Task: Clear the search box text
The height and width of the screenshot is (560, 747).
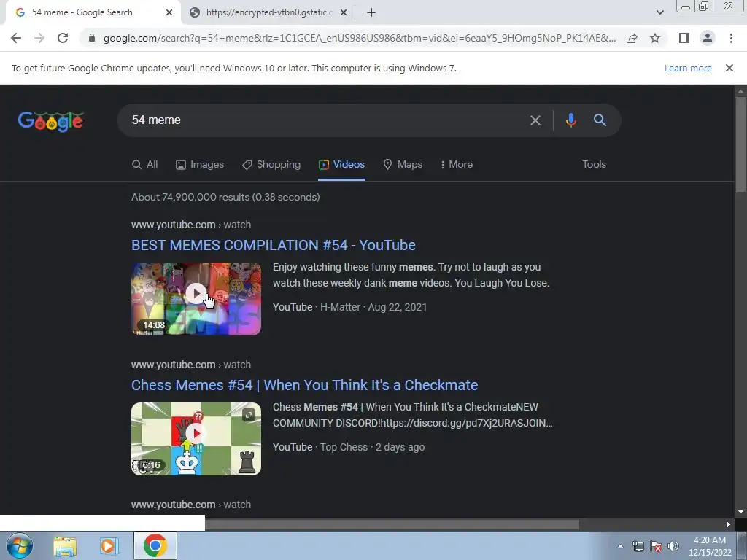Action: click(x=535, y=120)
